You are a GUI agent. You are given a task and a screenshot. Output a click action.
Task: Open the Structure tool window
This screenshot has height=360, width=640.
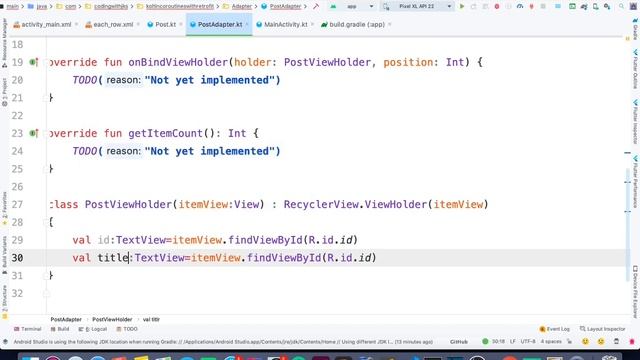(4, 302)
